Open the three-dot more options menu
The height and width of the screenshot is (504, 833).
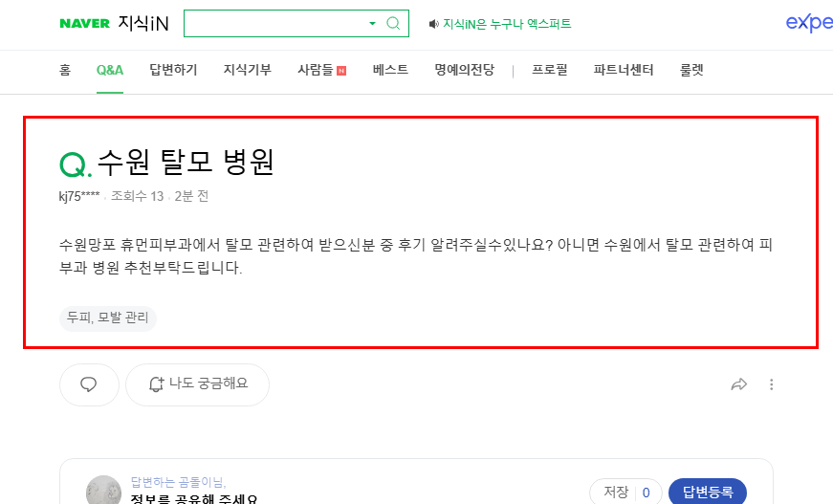pos(772,384)
